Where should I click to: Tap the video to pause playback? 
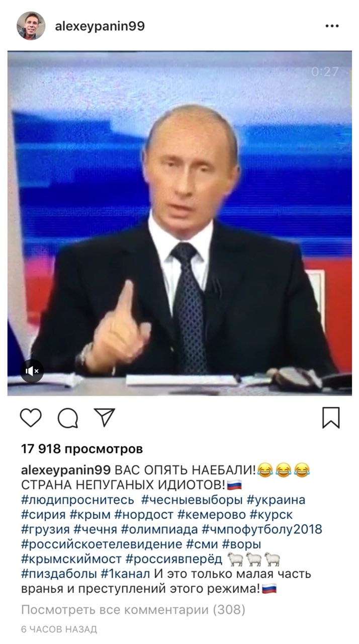pyautogui.click(x=179, y=223)
